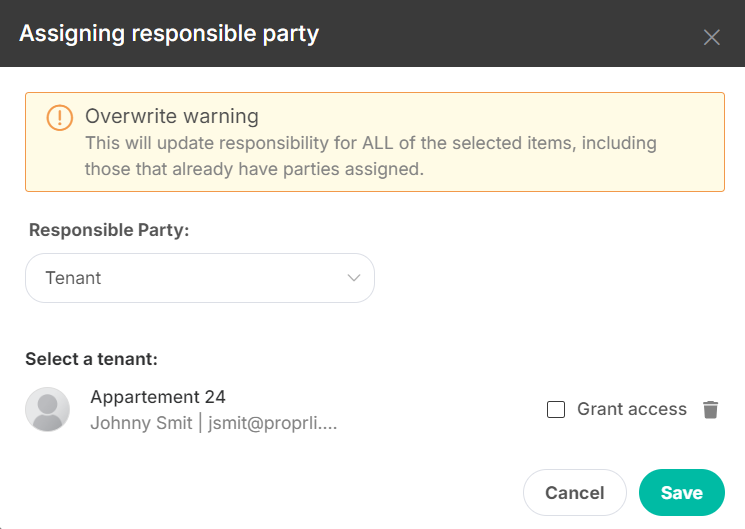This screenshot has height=529, width=745.
Task: Click the Tenant value in the combo box
Action: [73, 278]
